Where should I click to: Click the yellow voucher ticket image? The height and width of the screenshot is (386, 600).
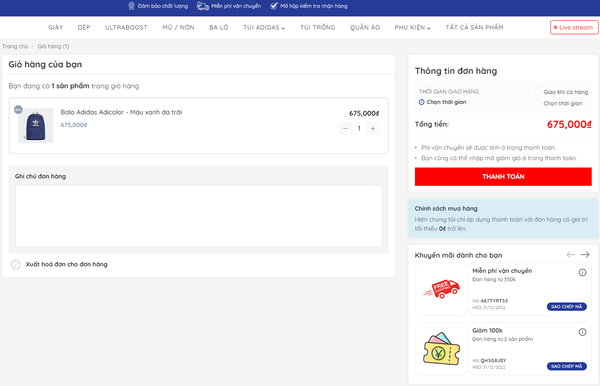tap(442, 349)
